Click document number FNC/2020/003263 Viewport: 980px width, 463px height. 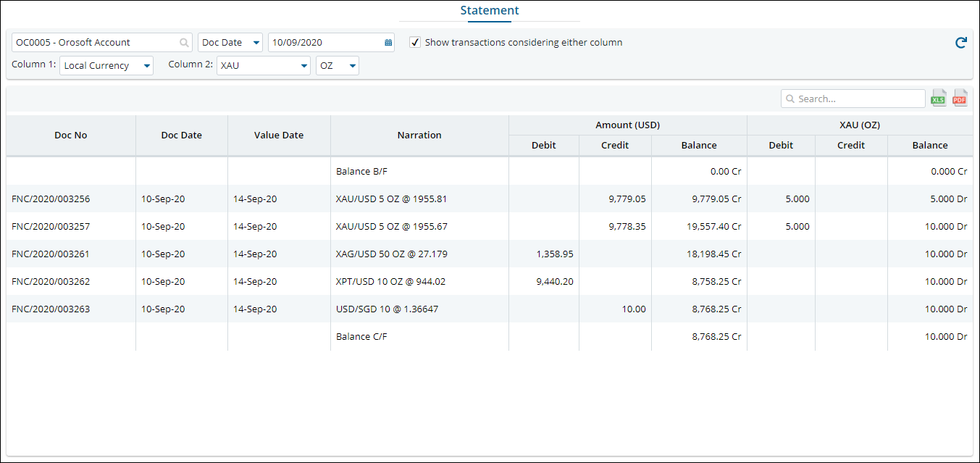51,309
